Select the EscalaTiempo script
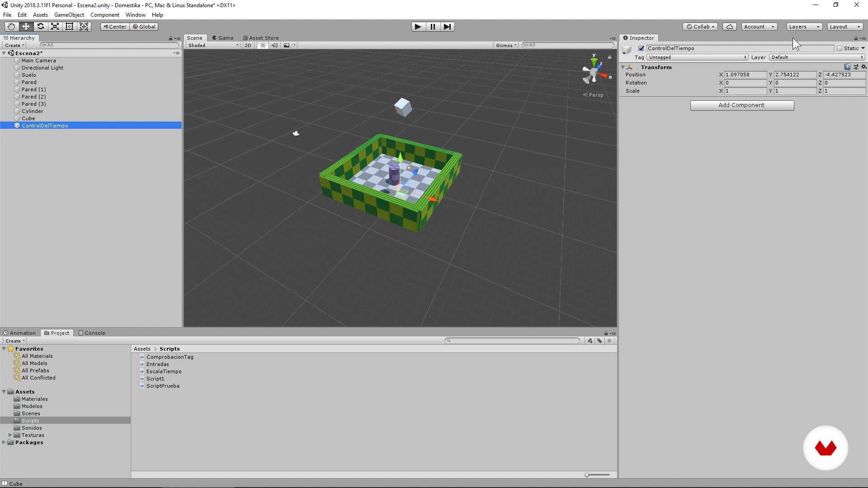868x488 pixels. (x=164, y=371)
